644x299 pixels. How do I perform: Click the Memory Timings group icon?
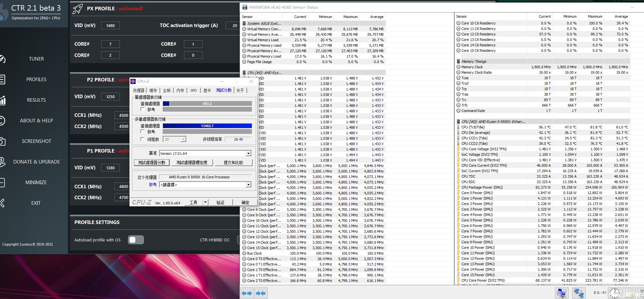click(x=458, y=61)
